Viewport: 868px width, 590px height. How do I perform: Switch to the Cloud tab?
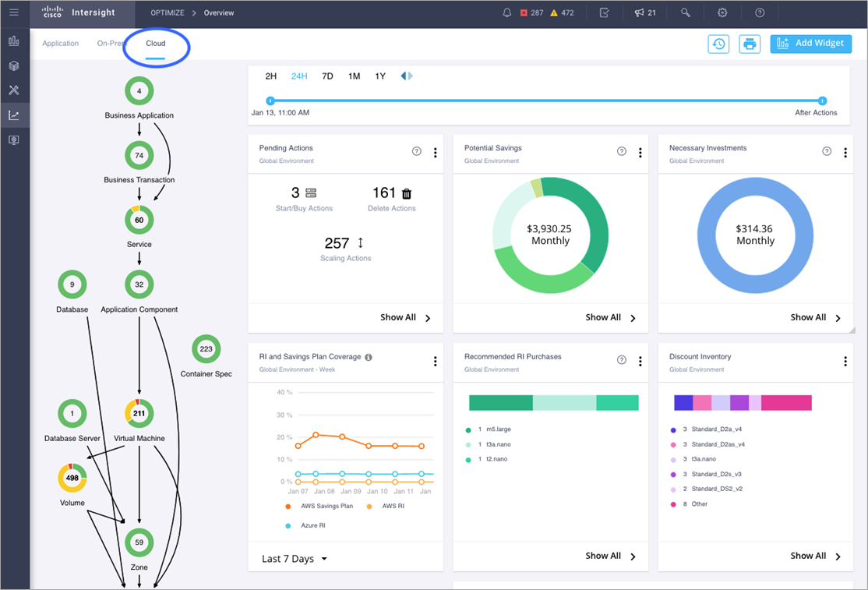pyautogui.click(x=156, y=43)
